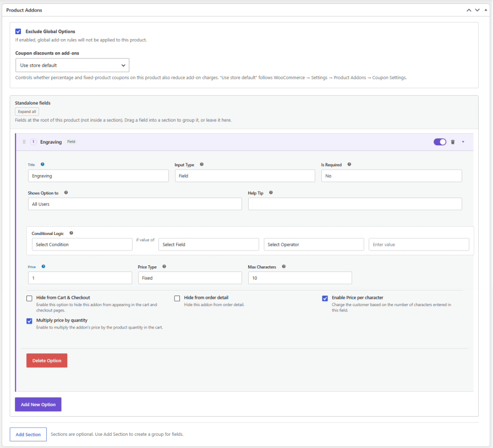Click the Conditional Logic help icon

point(72,233)
